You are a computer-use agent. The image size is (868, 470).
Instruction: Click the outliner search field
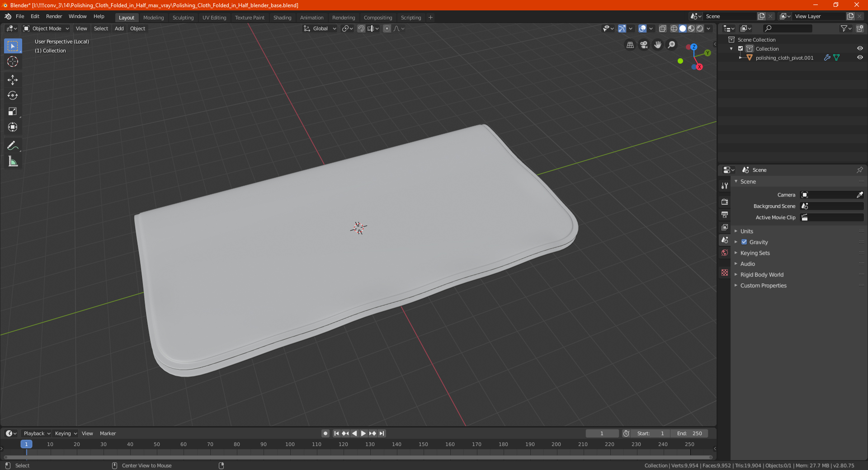point(787,28)
